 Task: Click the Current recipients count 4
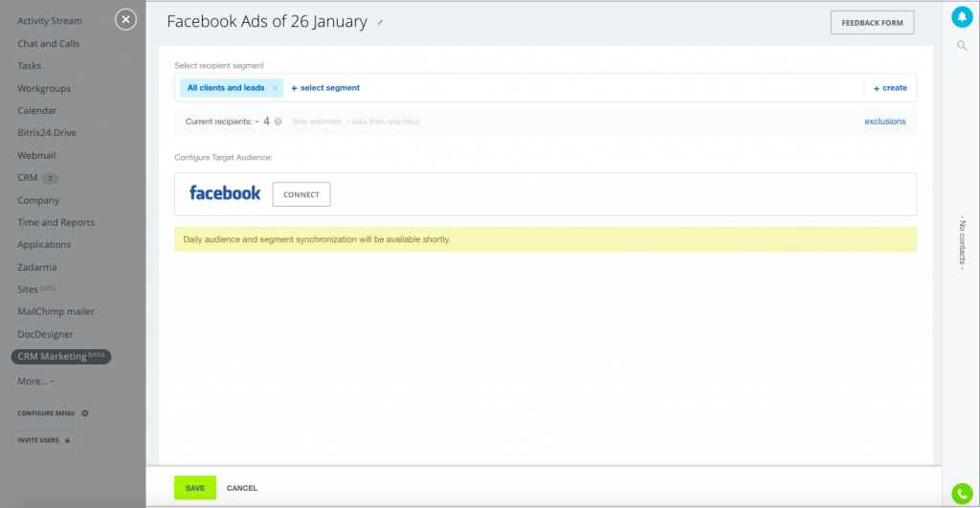pyautogui.click(x=266, y=121)
